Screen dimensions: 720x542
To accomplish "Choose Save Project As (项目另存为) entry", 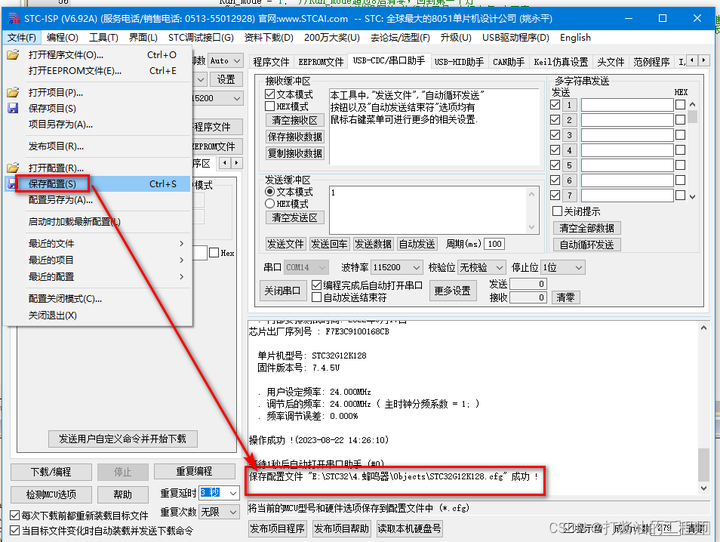I will point(98,124).
